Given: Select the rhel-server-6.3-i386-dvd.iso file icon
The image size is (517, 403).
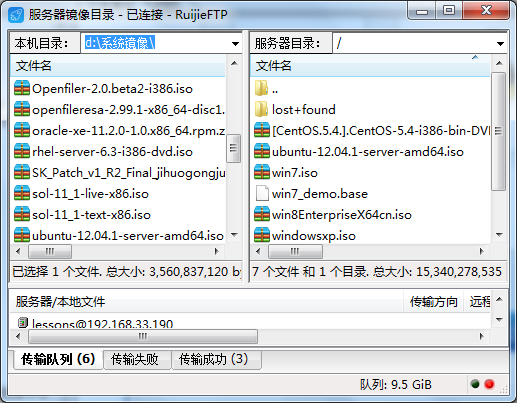Looking at the screenshot, I should pos(22,152).
